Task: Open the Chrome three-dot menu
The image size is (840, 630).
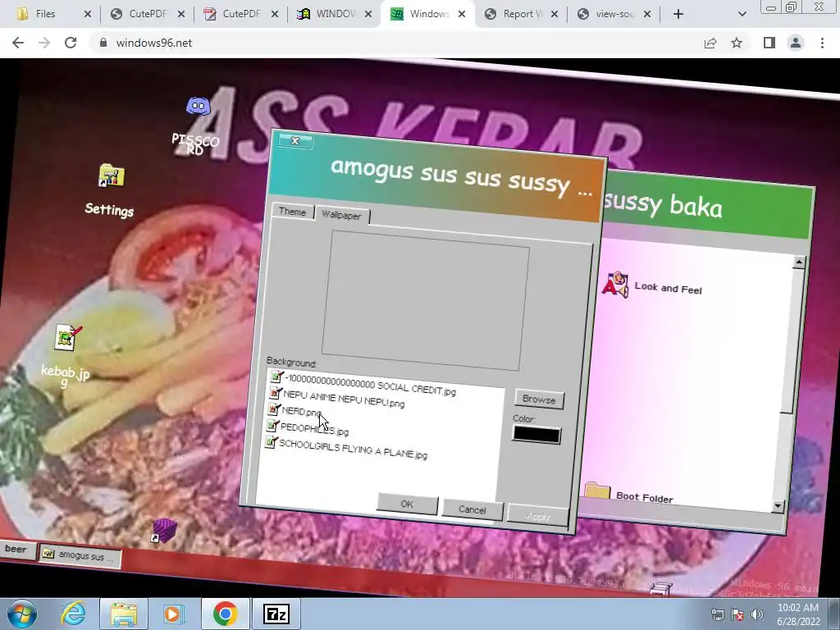Action: [822, 43]
